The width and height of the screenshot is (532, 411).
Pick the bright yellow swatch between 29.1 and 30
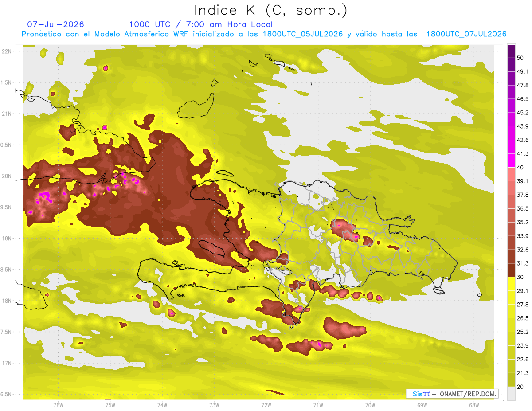[512, 284]
